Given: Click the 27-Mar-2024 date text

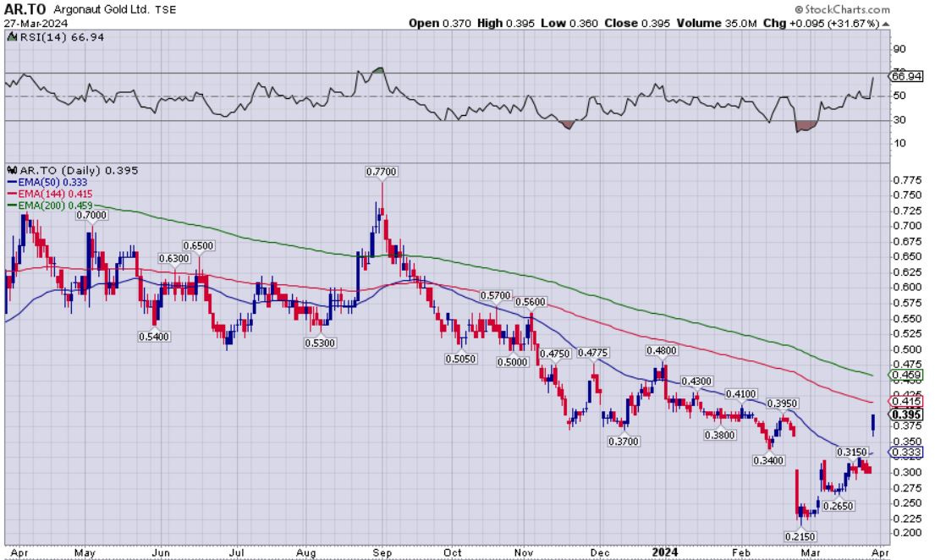Looking at the screenshot, I should [36, 24].
